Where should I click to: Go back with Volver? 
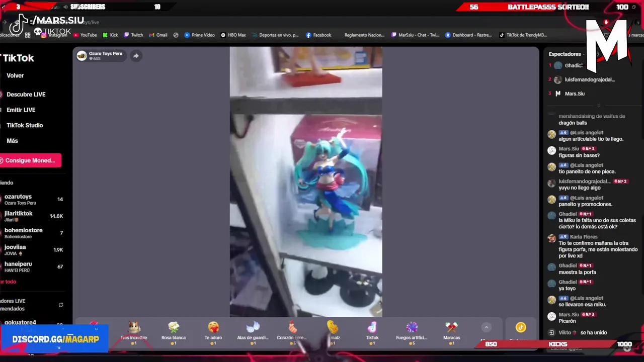(15, 75)
